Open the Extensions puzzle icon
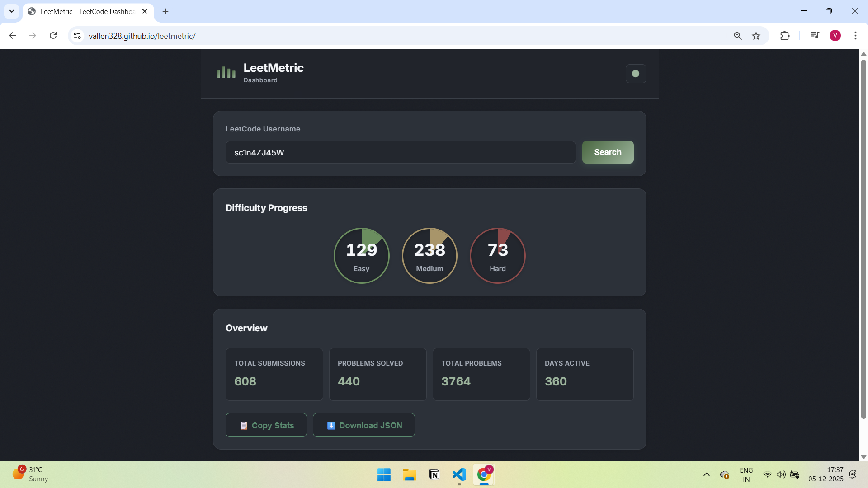 (785, 36)
